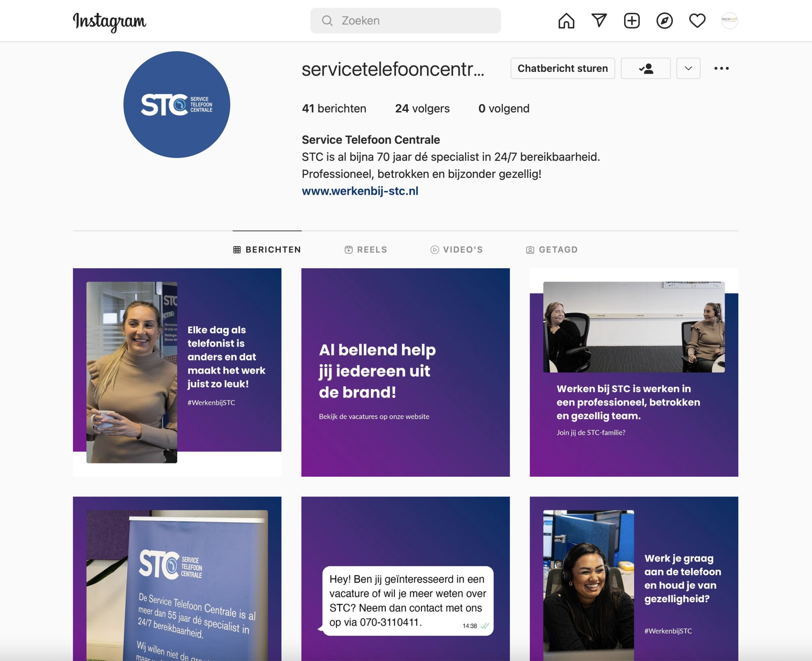View the 24 volgers list
The width and height of the screenshot is (812, 661).
[x=422, y=109]
